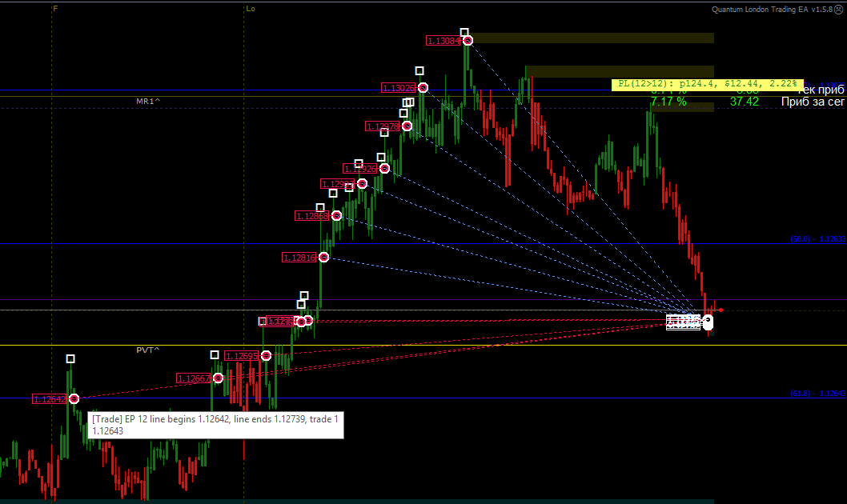Screen dimensions: 847x504
Task: Click the sad-face Expert Advisor status icon
Action: click(838, 9)
